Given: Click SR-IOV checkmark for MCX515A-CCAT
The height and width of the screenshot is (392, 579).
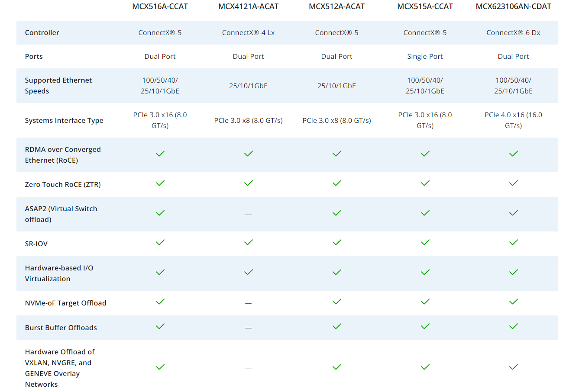Looking at the screenshot, I should click(x=425, y=242).
